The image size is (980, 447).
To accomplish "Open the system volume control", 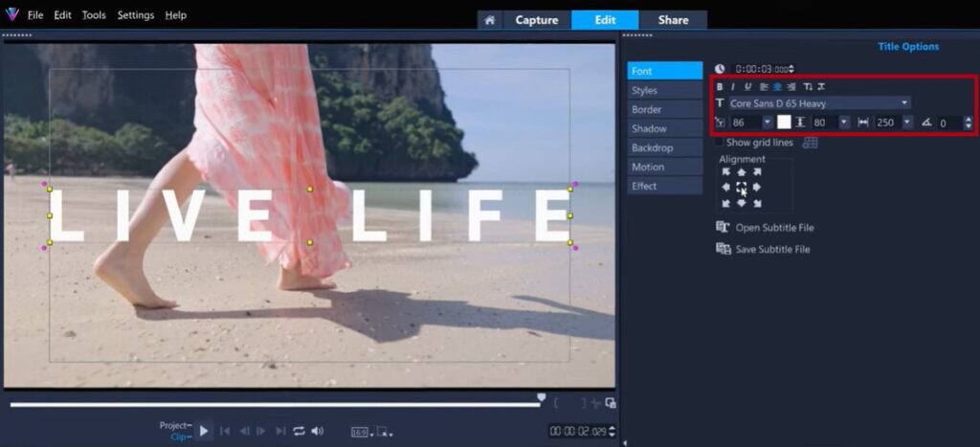I will coord(318,431).
